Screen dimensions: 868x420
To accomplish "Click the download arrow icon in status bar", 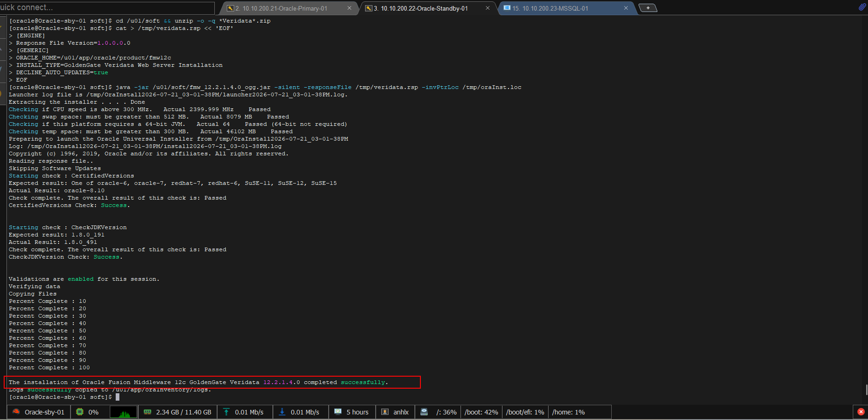I will (x=282, y=412).
